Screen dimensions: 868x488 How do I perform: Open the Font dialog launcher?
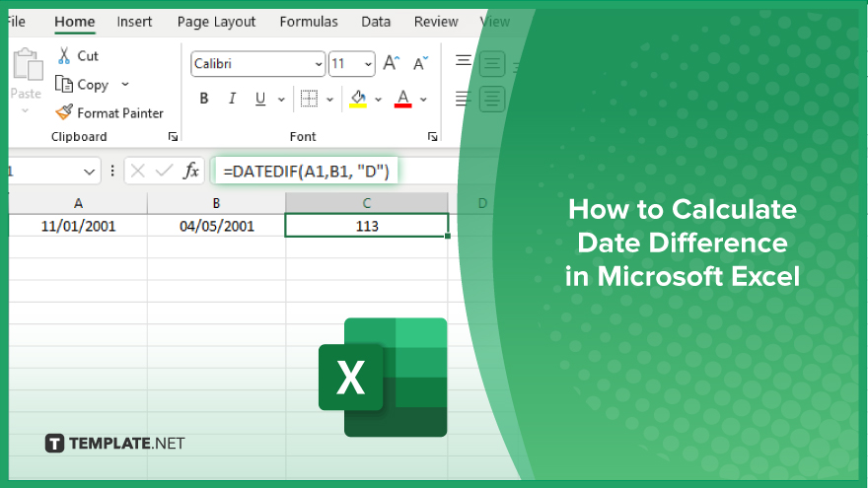(432, 137)
